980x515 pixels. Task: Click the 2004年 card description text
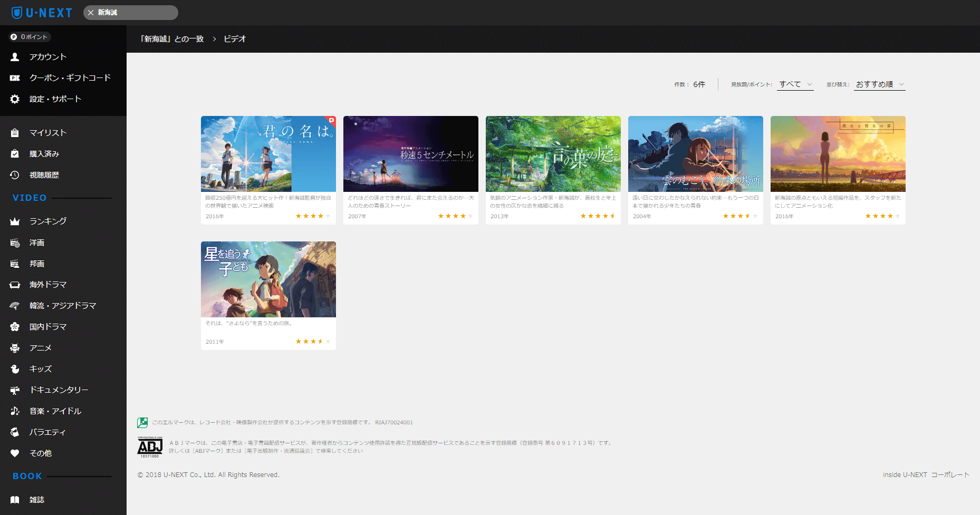tap(696, 202)
